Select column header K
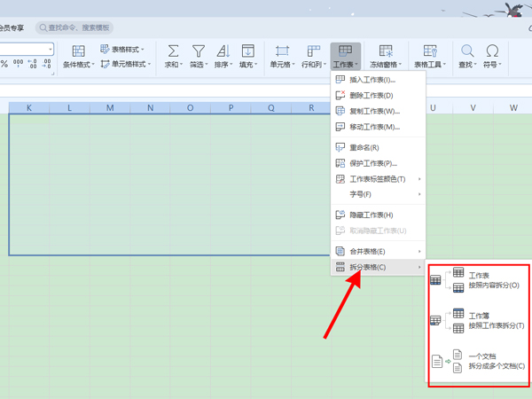532x399 pixels. coord(29,108)
